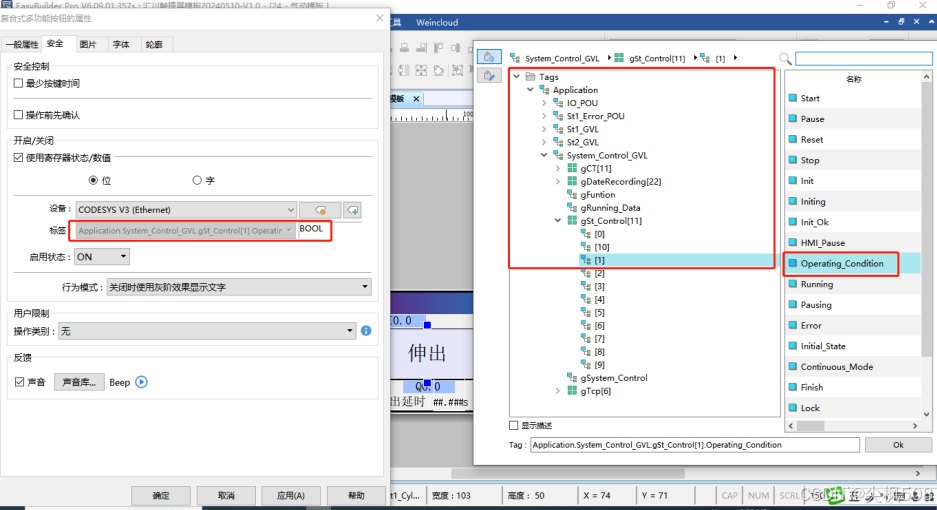The width and height of the screenshot is (937, 510).
Task: Open the 启用状态 ON dropdown
Action: [102, 256]
